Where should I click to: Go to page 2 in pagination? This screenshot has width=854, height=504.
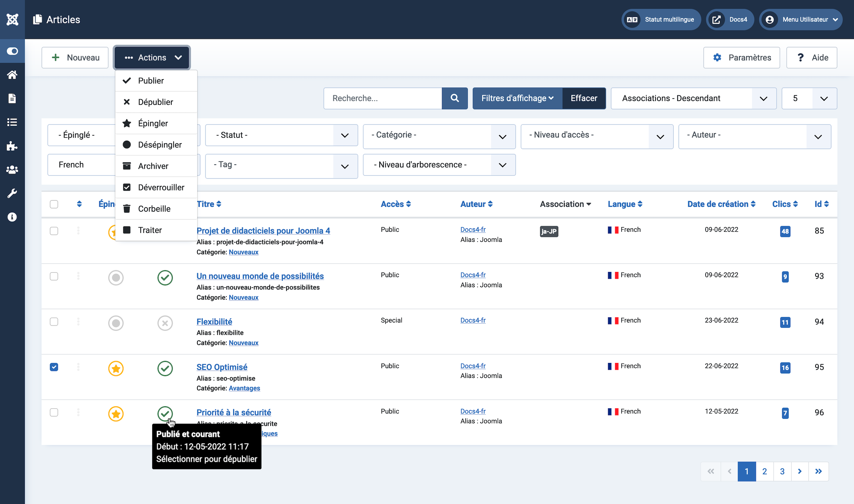point(764,471)
